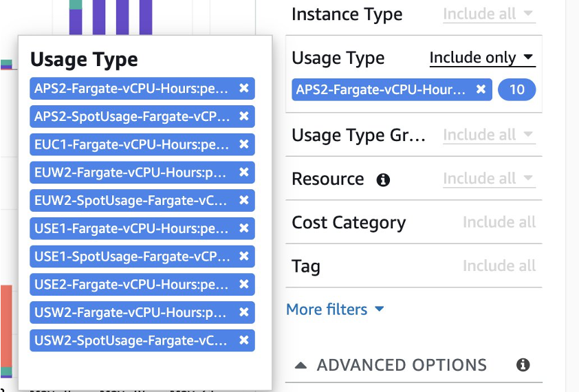This screenshot has width=579, height=392.
Task: Remove EUC1-Fargate-vCPU-Hours usage type tag
Action: 243,144
